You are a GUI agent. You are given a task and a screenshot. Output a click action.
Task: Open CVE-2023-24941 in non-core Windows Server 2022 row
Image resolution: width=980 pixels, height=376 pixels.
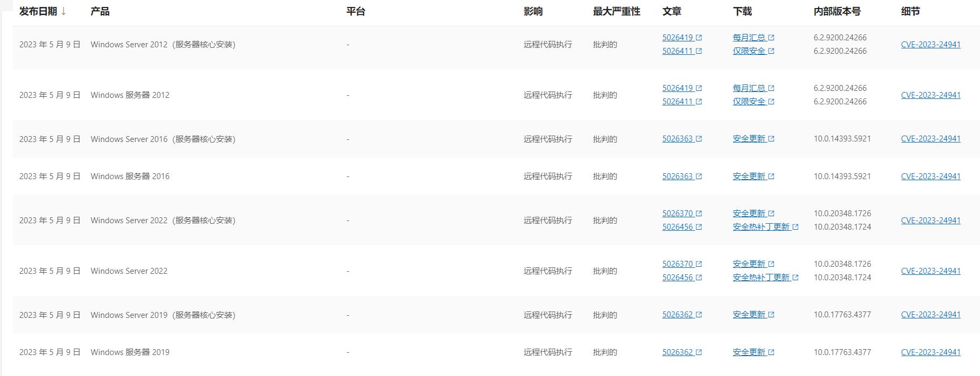point(930,271)
